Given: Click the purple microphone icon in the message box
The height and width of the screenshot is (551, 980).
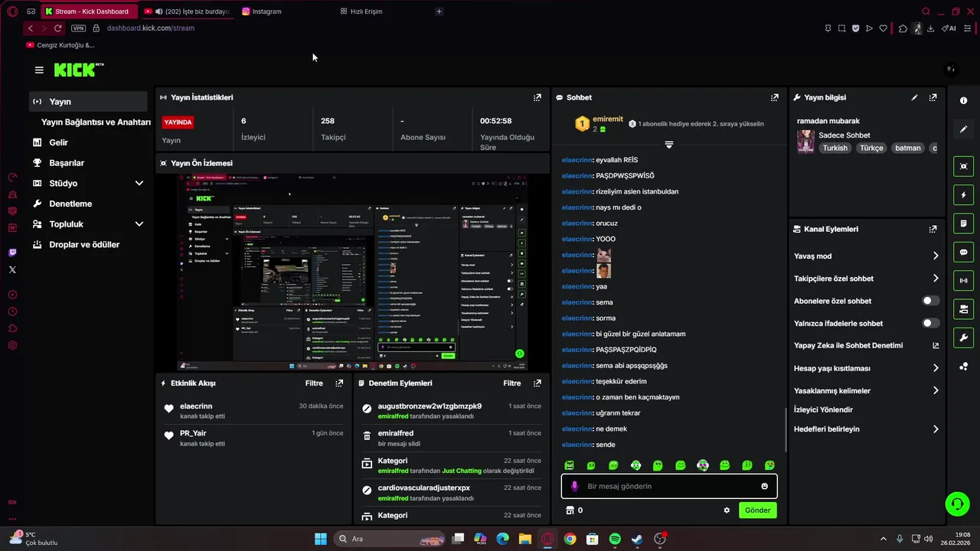Looking at the screenshot, I should pyautogui.click(x=575, y=487).
